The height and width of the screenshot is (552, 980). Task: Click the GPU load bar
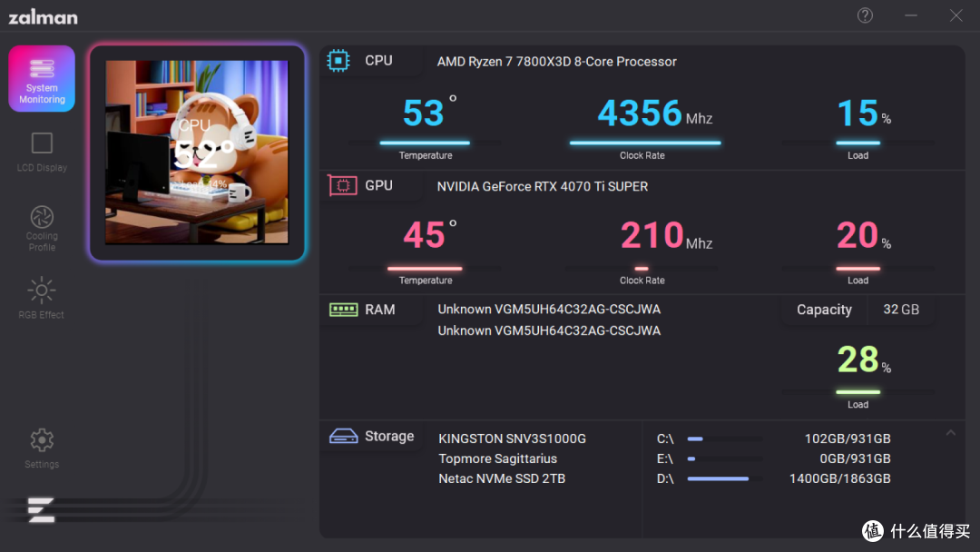(858, 268)
